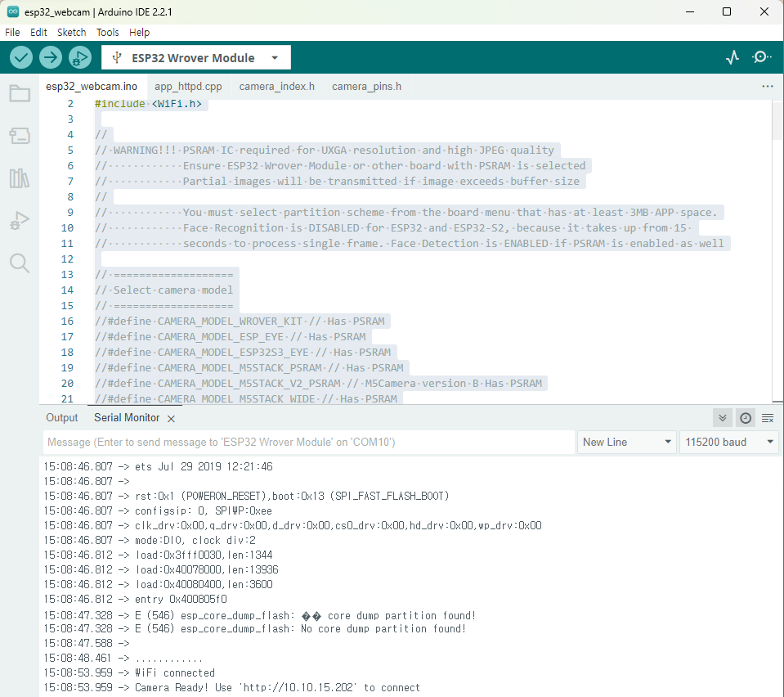Toggle autoscroll in Serial Monitor
The width and height of the screenshot is (784, 697).
722,418
